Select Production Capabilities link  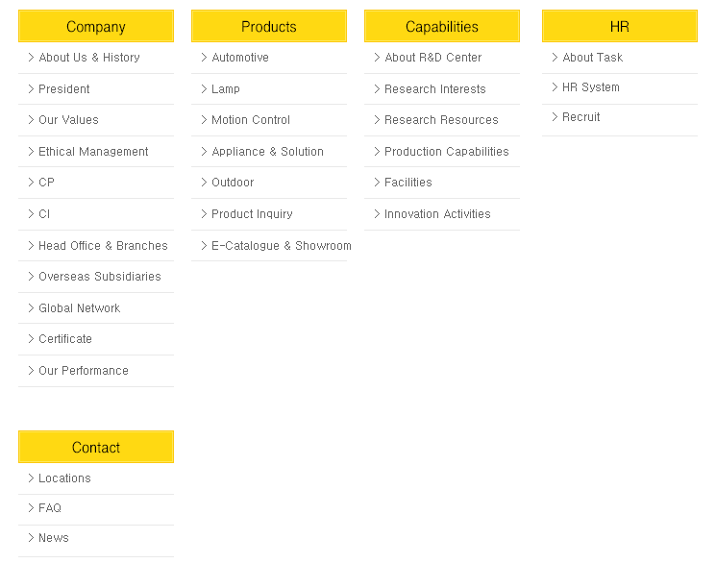coord(446,152)
